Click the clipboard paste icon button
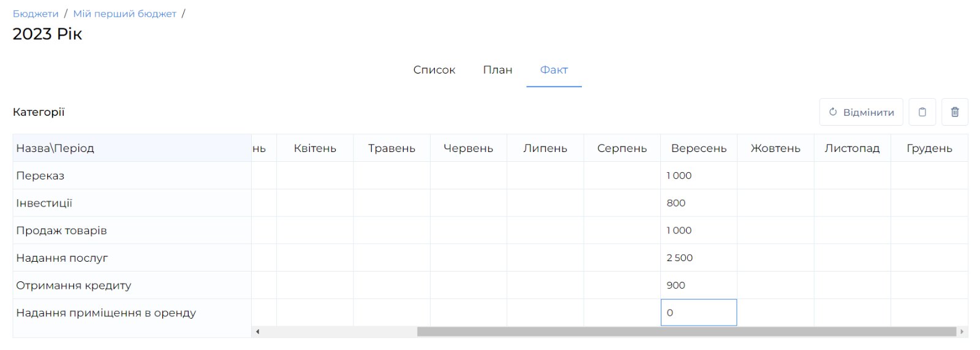This screenshot has height=350, width=980. coord(922,112)
